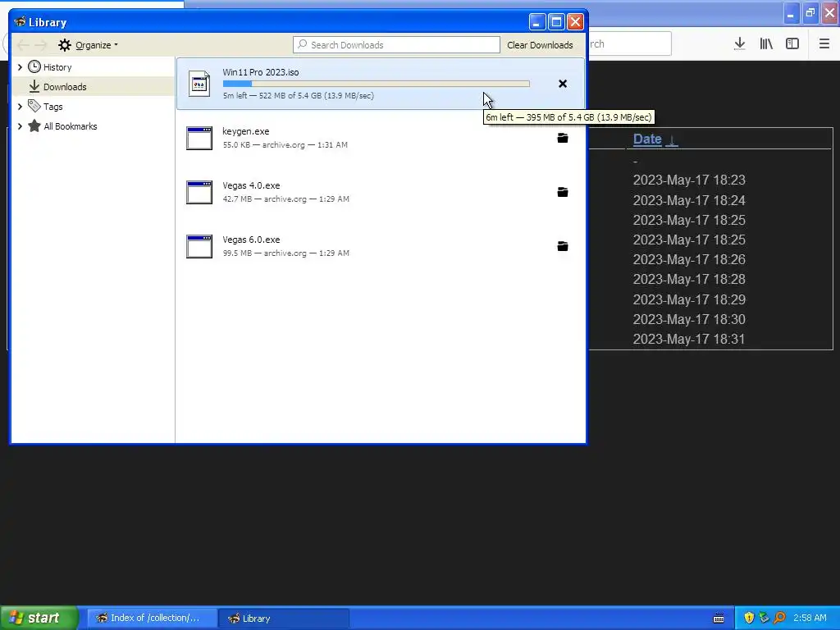Click the Vegas 6.0.exe file icon
Image resolution: width=840 pixels, height=630 pixels.
pyautogui.click(x=199, y=246)
